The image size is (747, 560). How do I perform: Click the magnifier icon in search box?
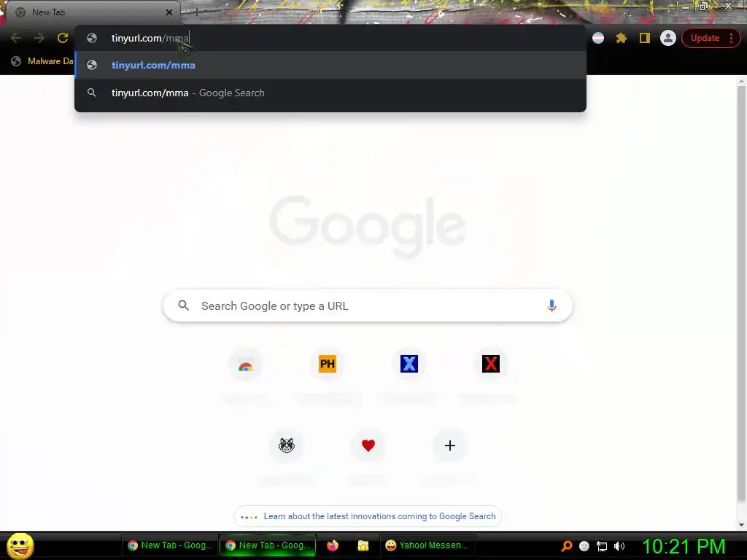[x=183, y=306]
